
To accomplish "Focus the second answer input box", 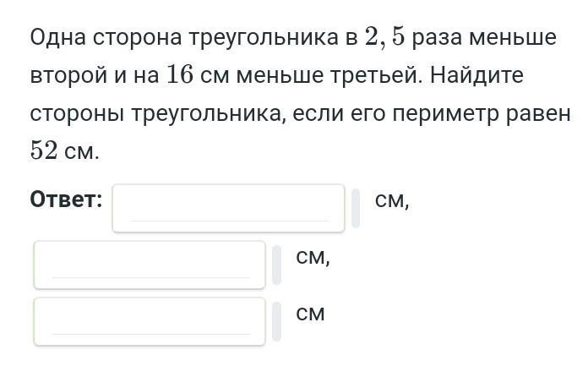I will [150, 264].
